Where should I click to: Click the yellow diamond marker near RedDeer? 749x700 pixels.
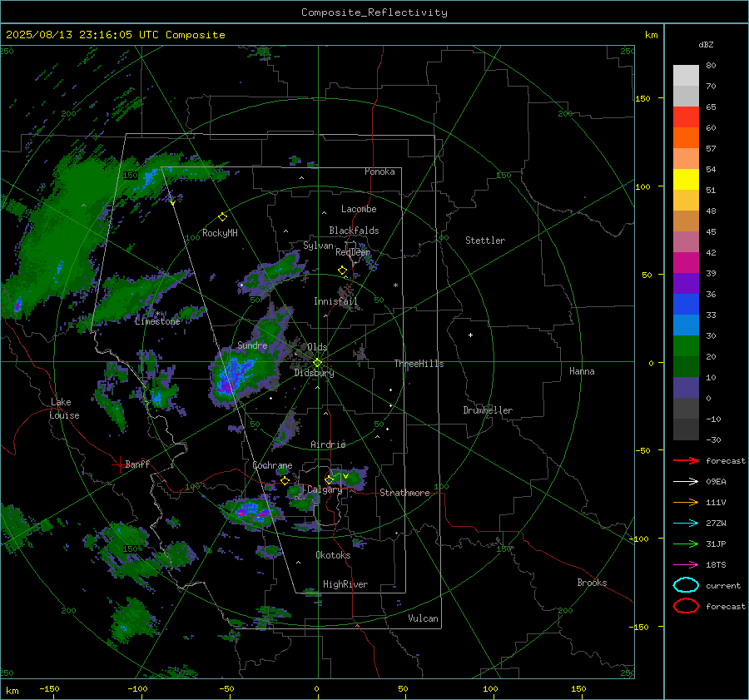pyautogui.click(x=342, y=271)
